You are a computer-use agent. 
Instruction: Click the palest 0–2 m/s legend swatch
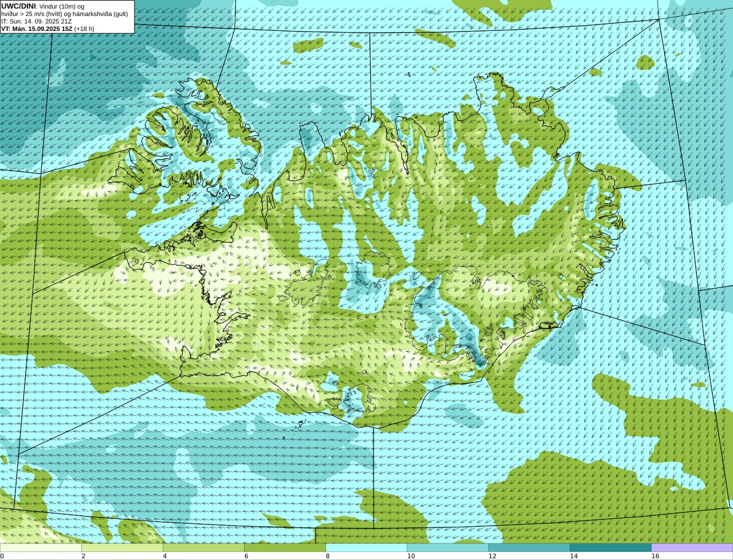(41, 548)
